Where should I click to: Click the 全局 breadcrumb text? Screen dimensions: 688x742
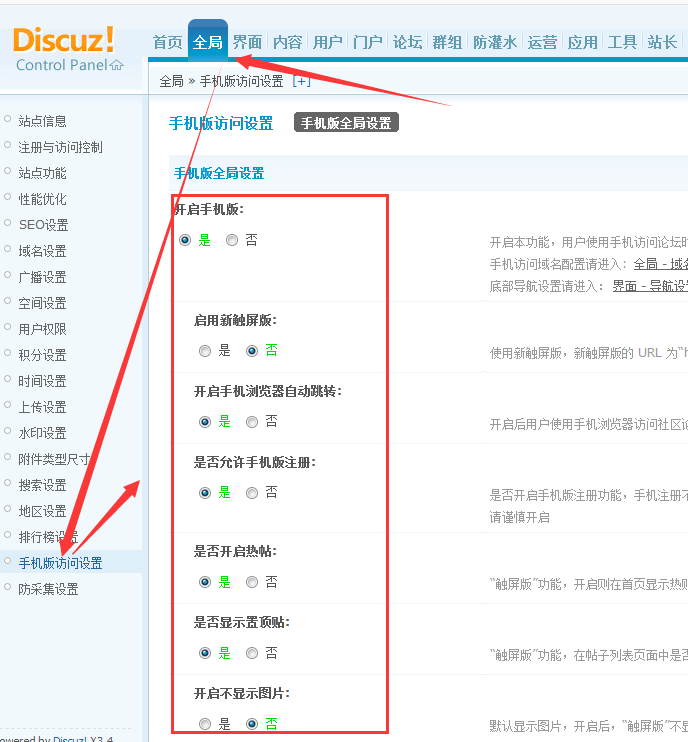pyautogui.click(x=171, y=81)
